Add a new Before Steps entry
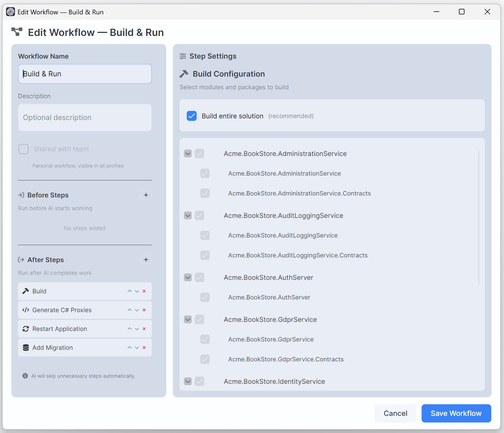The image size is (504, 433). click(146, 195)
